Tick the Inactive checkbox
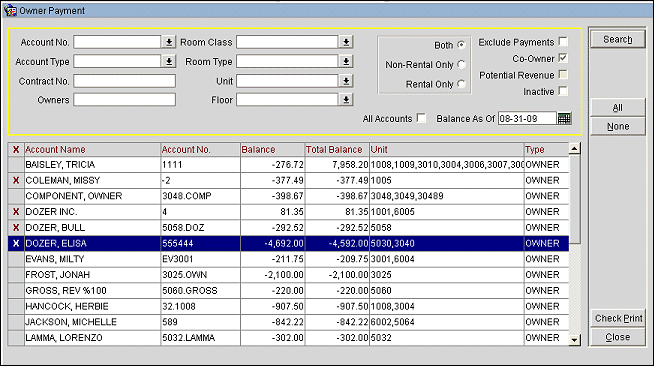654x366 pixels. tap(563, 91)
